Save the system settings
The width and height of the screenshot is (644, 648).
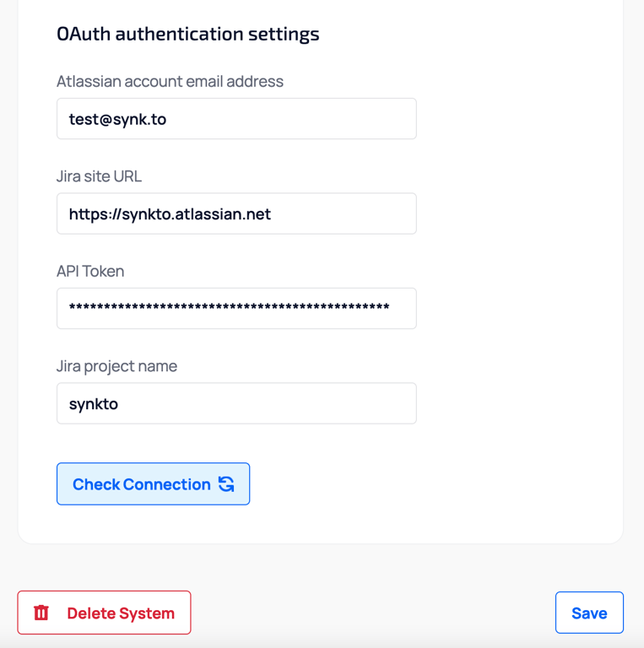(x=589, y=613)
